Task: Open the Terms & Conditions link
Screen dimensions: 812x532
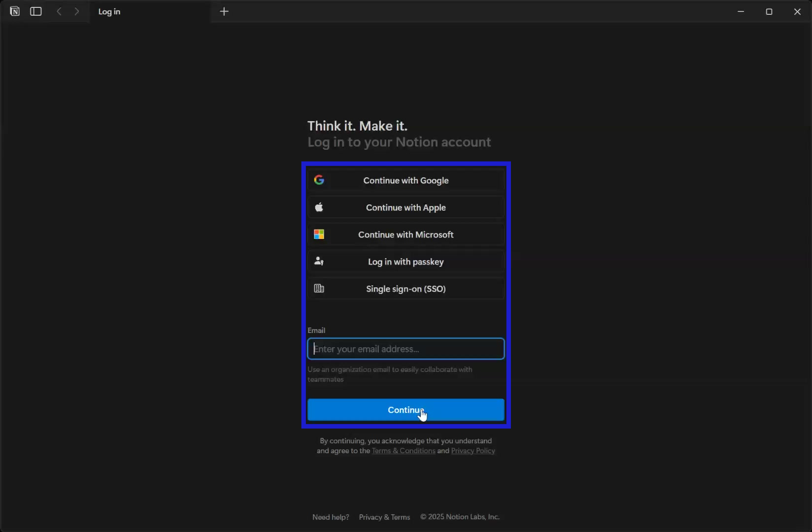Action: click(403, 451)
